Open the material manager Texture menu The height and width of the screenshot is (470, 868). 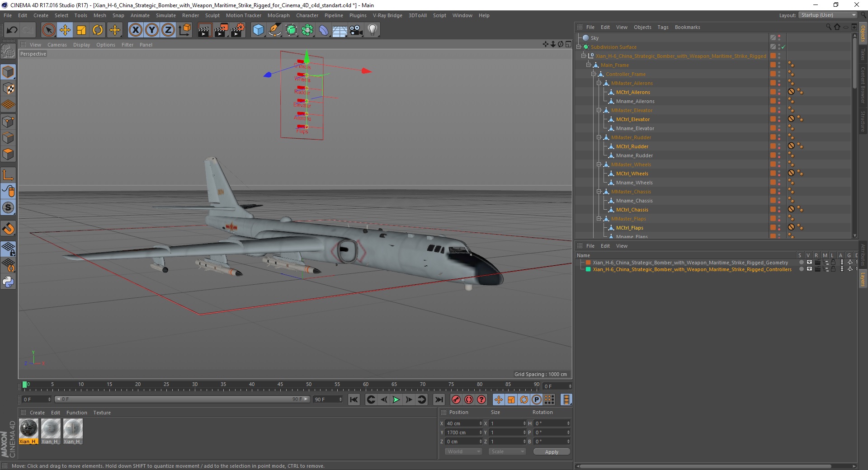pyautogui.click(x=102, y=413)
